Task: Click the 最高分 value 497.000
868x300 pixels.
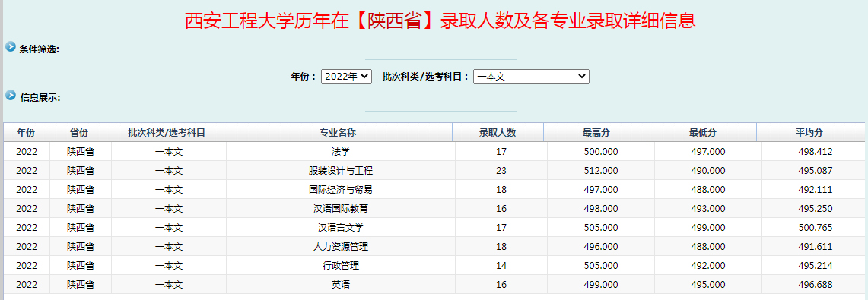Action: point(601,190)
